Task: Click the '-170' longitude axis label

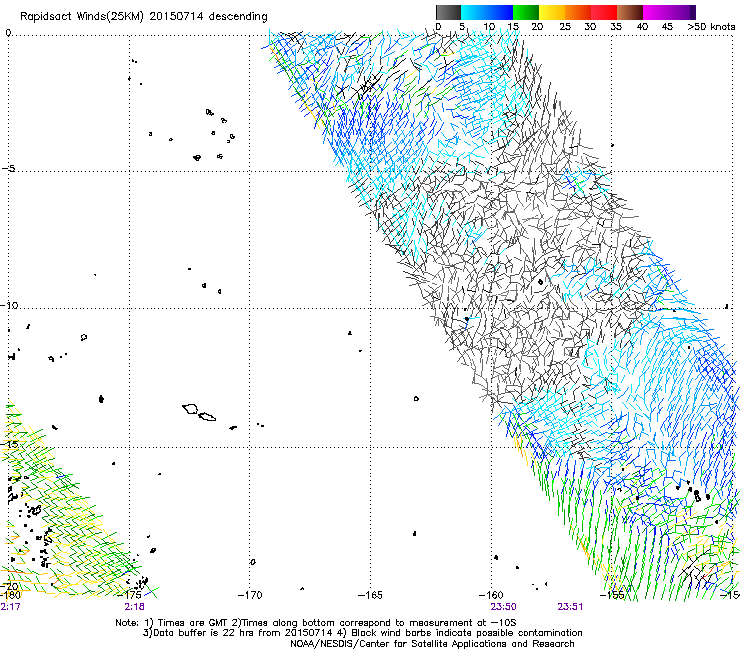Action: point(250,595)
